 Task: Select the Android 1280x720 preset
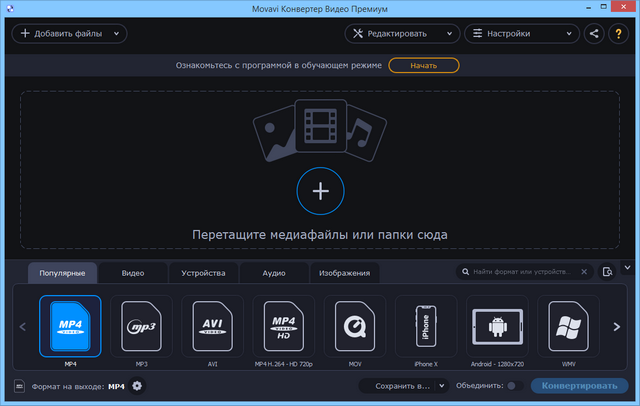(x=497, y=325)
